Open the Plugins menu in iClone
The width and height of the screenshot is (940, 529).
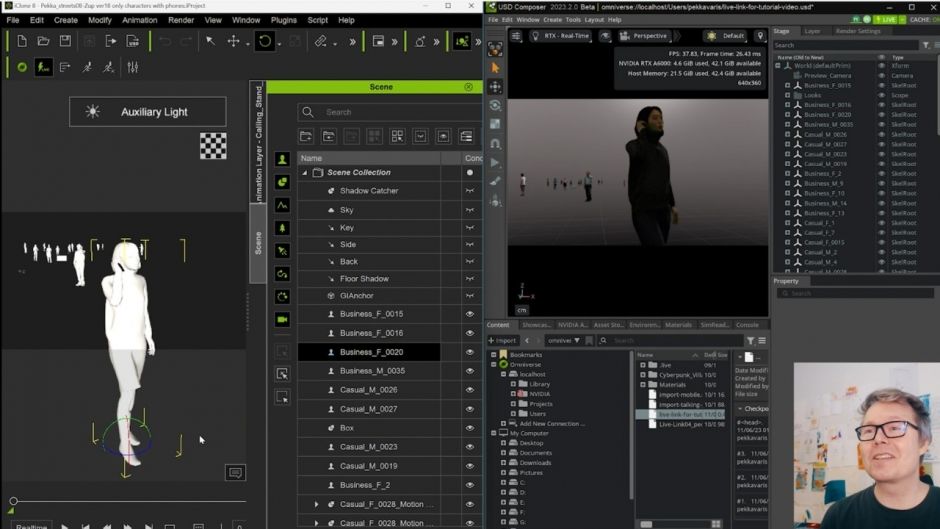[284, 20]
